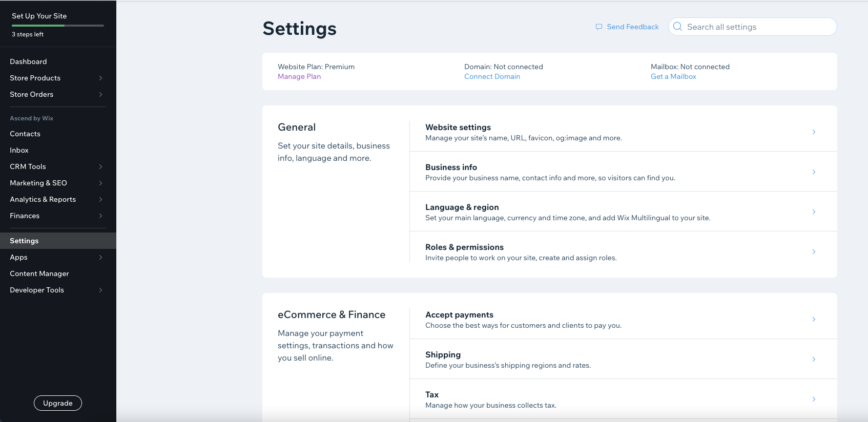Click Get a Mailbox link
The width and height of the screenshot is (868, 422).
point(673,76)
